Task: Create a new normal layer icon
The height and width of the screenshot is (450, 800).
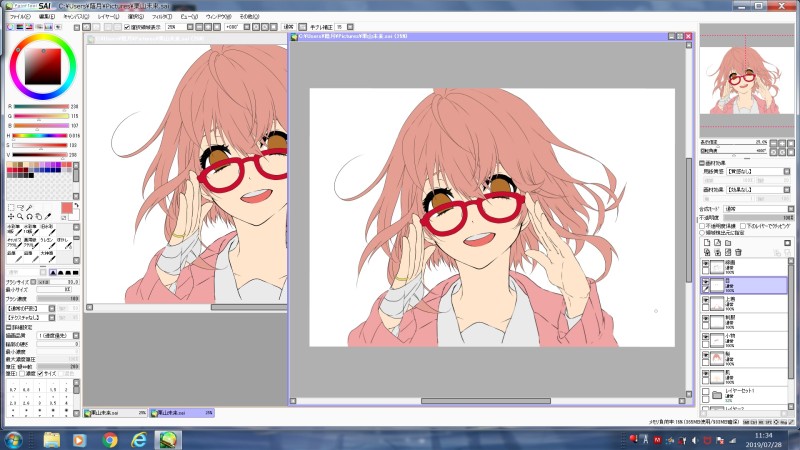Action: pos(707,243)
